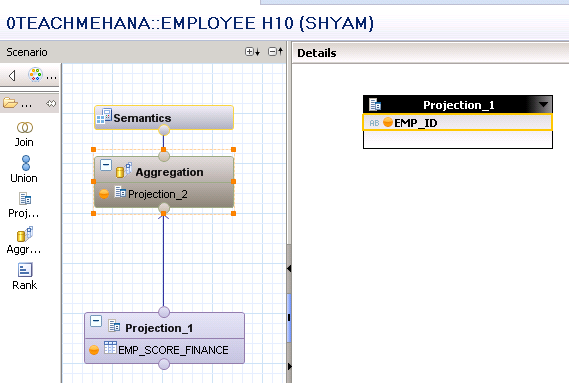Click the connector circle below Semantics node
Viewport: 569px width, 383px height.
click(164, 130)
